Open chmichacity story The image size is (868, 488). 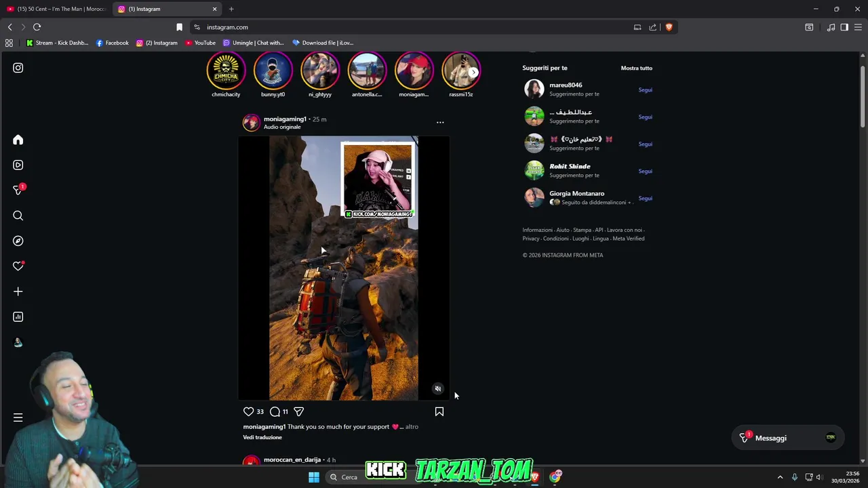click(x=226, y=71)
